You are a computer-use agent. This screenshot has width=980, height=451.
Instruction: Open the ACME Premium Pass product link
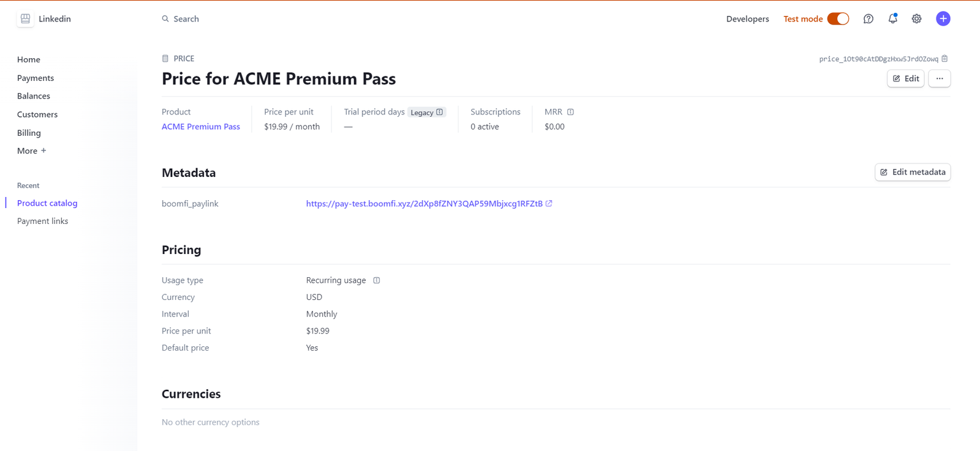201,127
